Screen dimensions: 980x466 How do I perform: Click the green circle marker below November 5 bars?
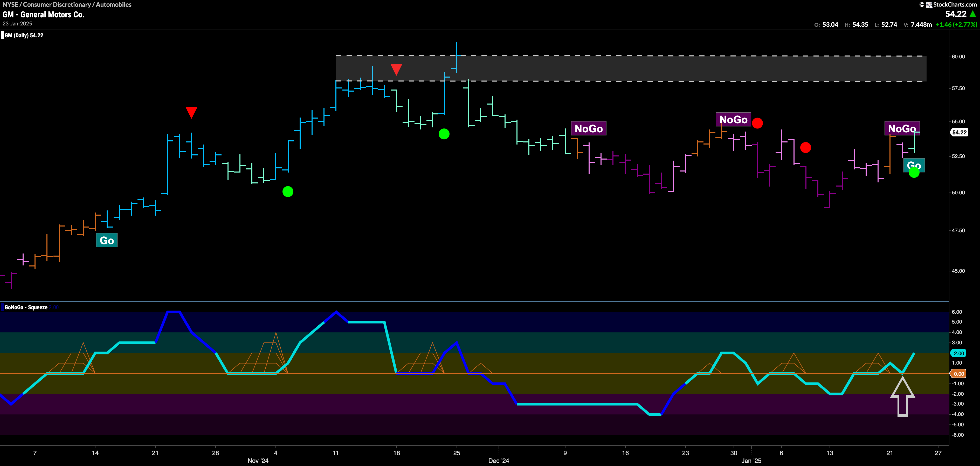288,191
